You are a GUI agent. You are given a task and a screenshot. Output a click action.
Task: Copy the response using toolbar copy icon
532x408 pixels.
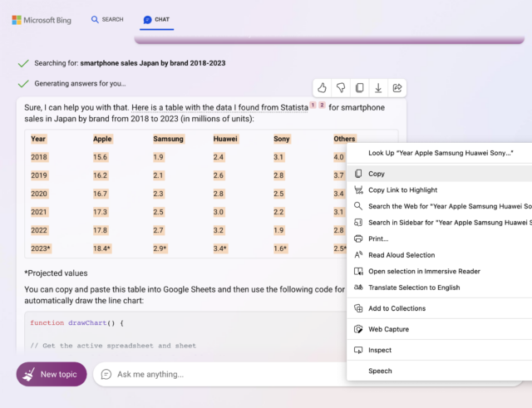click(x=359, y=88)
